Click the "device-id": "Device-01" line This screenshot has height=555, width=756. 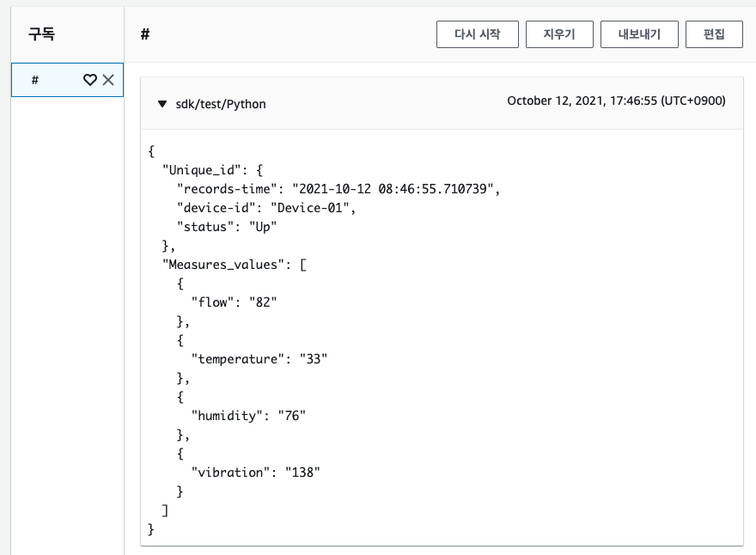(x=266, y=208)
